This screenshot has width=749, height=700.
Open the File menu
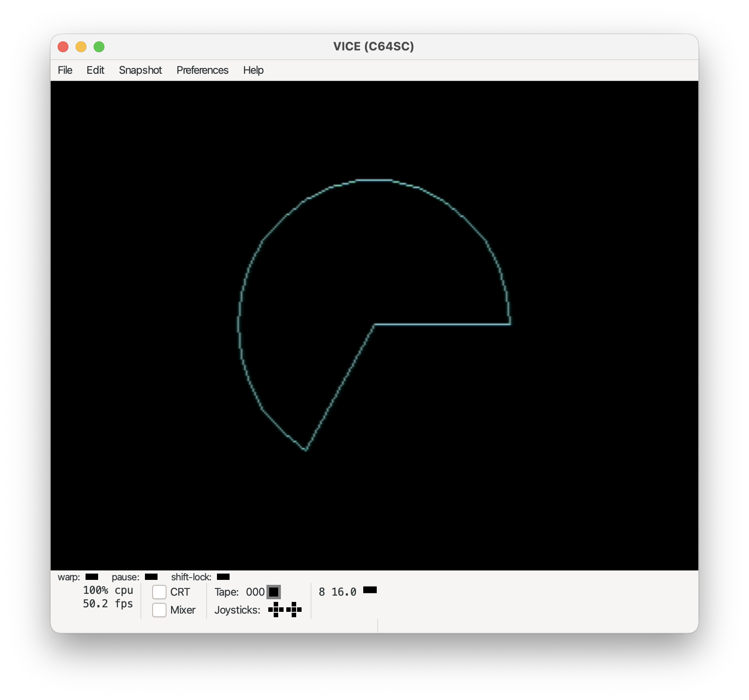[65, 70]
